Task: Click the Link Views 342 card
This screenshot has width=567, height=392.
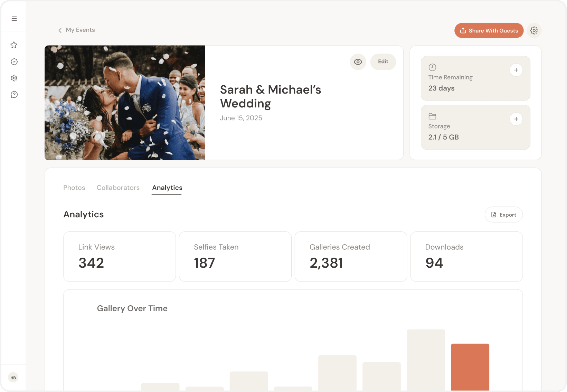Action: pyautogui.click(x=120, y=257)
